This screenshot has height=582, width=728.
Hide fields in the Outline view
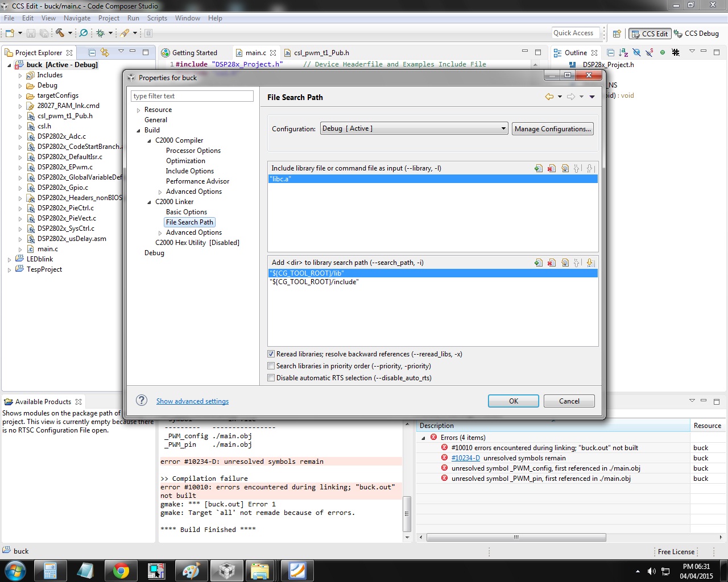point(636,52)
